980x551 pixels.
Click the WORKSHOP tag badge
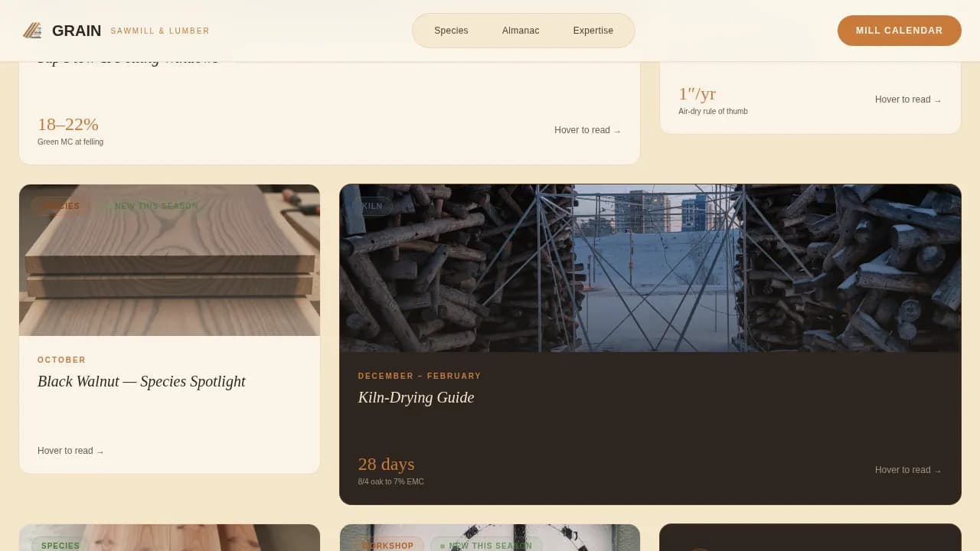click(x=387, y=546)
